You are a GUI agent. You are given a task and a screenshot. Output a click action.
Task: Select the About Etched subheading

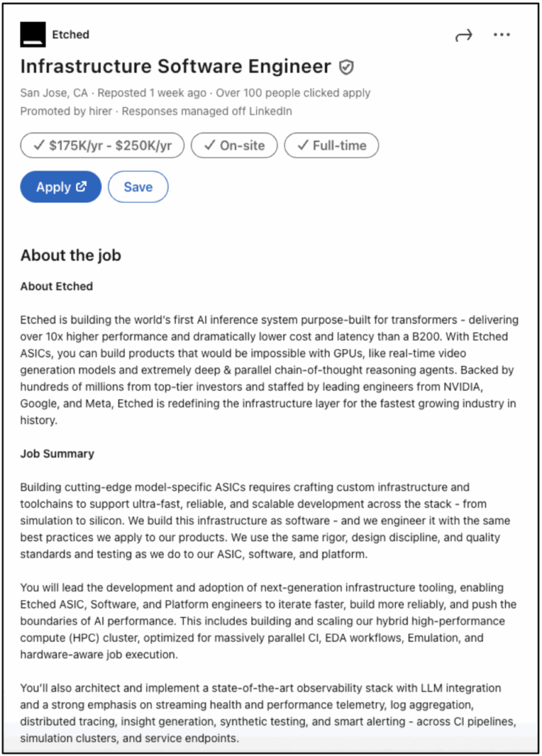(56, 286)
